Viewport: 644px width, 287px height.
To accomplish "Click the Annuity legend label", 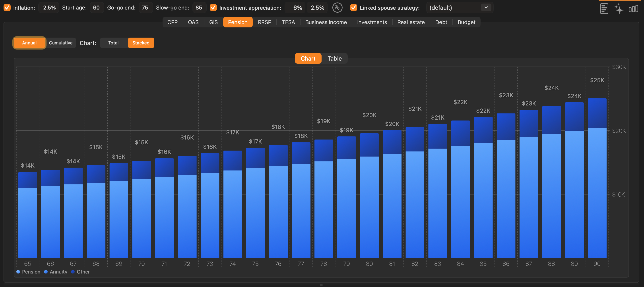I will click(58, 272).
